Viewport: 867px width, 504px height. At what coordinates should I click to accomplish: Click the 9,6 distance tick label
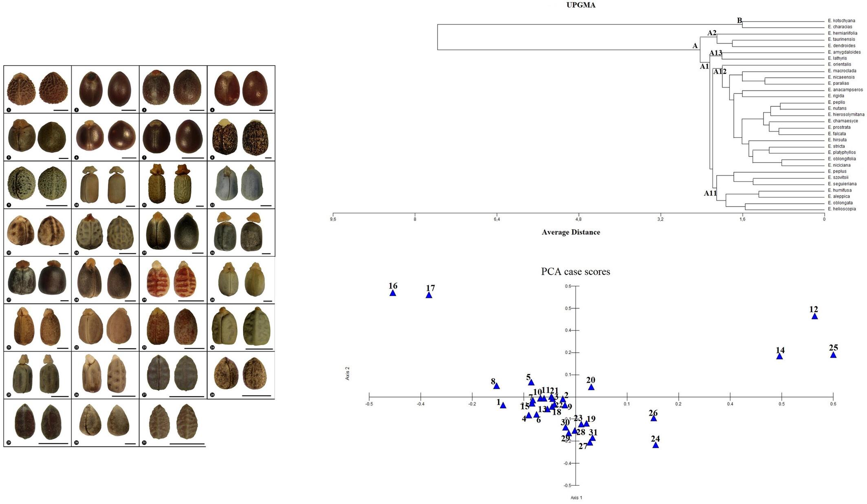[333, 220]
